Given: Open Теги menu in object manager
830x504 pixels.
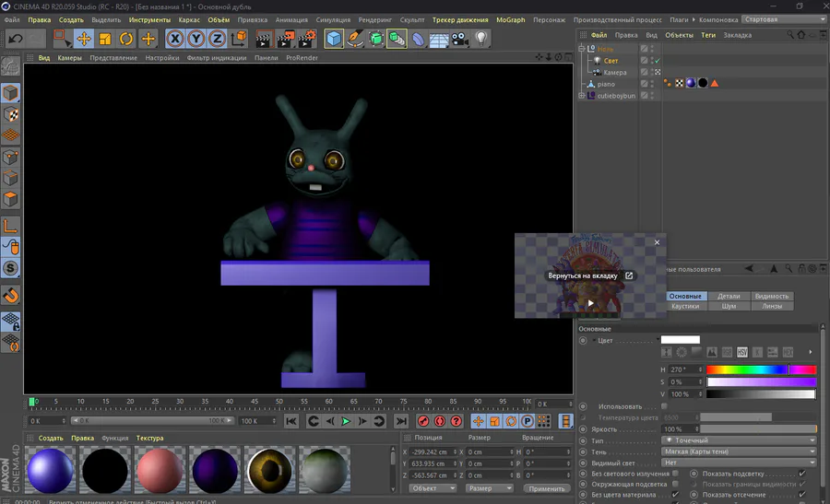Looking at the screenshot, I should [707, 35].
